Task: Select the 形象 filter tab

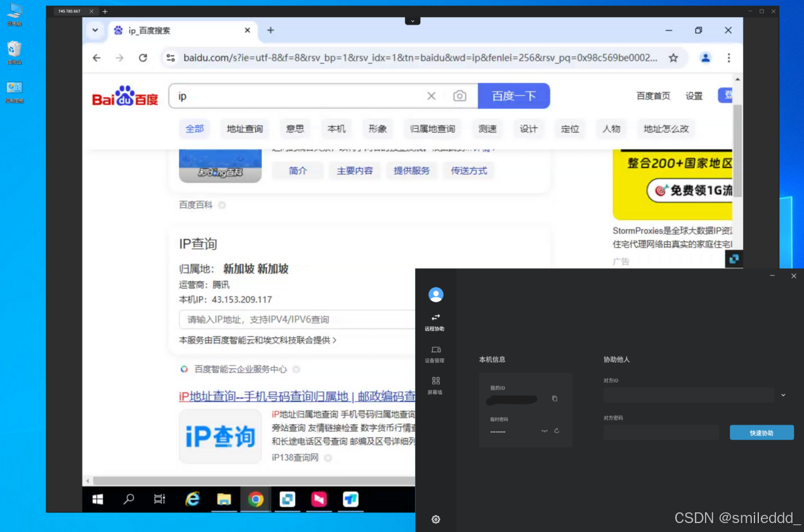Action: click(378, 129)
